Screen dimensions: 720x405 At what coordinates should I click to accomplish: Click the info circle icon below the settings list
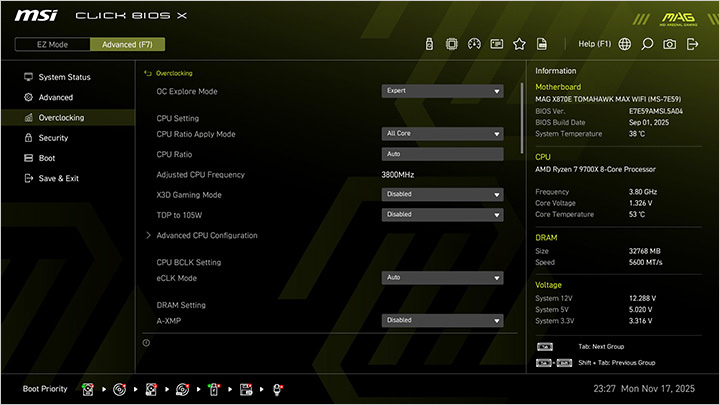click(146, 343)
